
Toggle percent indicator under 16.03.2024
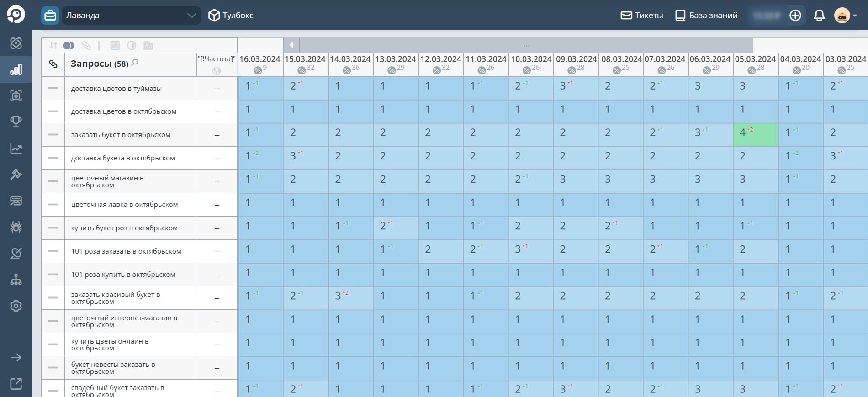[258, 70]
